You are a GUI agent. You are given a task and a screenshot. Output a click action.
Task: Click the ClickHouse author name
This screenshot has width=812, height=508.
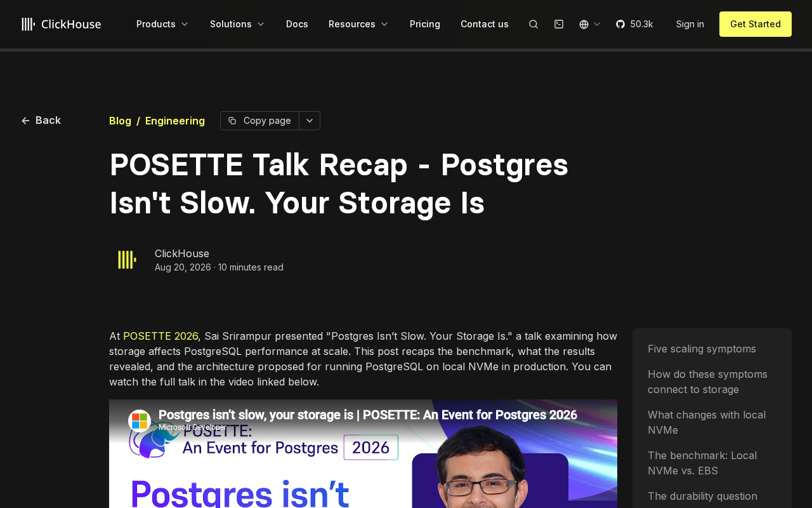tap(182, 253)
